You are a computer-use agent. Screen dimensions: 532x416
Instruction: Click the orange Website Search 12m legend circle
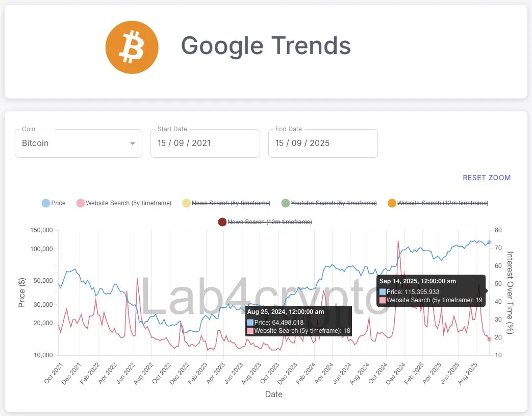[392, 203]
